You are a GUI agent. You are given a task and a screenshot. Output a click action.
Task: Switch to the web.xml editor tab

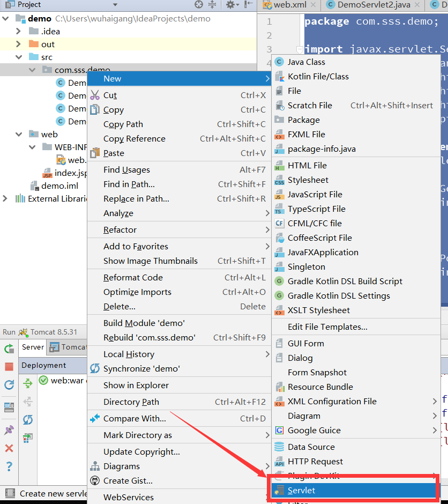click(290, 5)
